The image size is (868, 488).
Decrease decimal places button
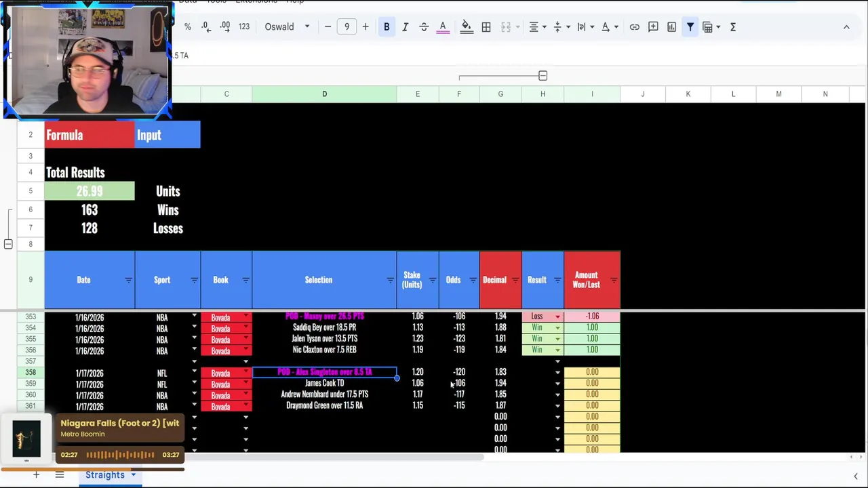click(205, 27)
